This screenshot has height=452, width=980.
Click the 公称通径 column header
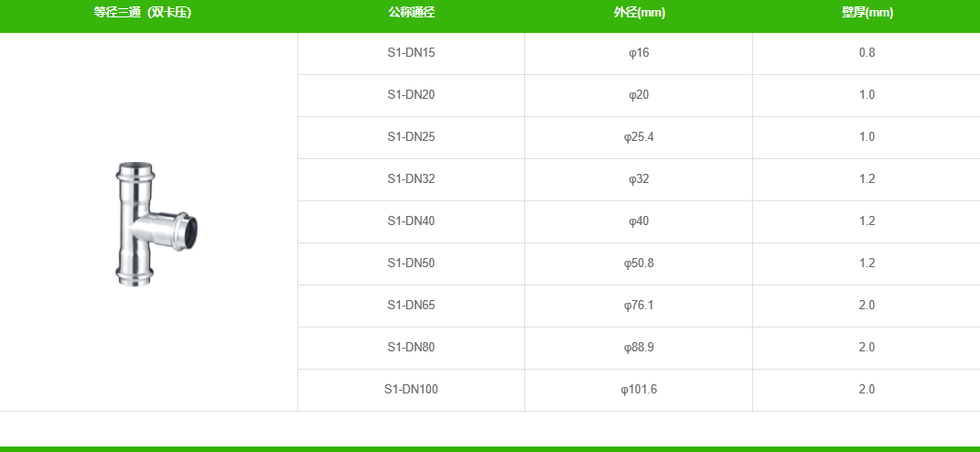tap(411, 13)
